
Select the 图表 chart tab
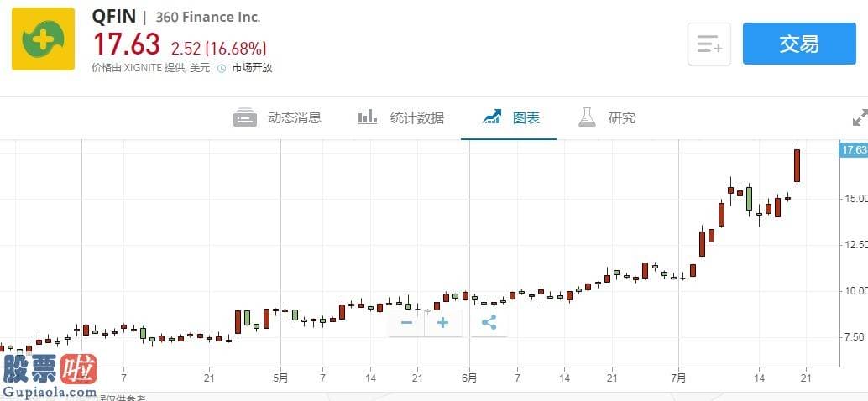511,117
